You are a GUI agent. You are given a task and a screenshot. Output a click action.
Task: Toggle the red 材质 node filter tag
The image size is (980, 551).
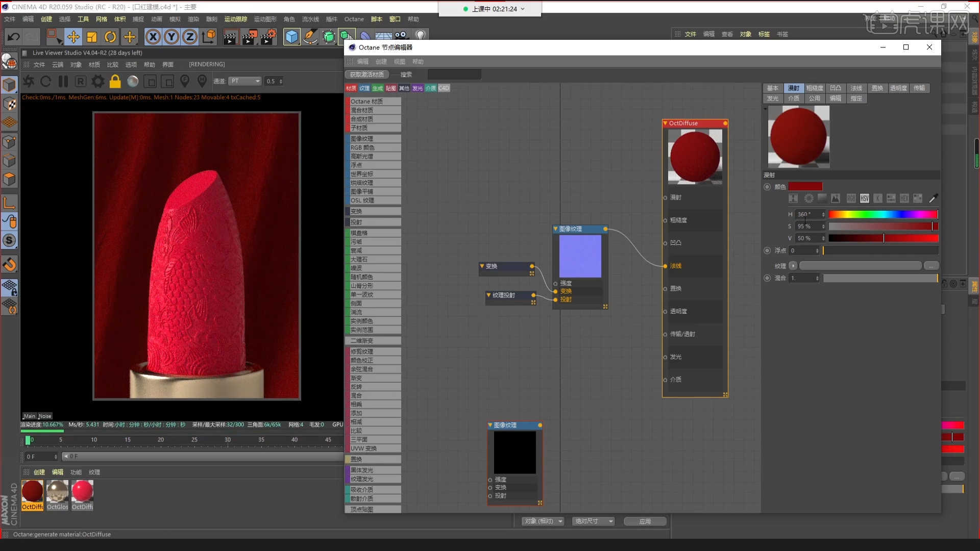click(x=351, y=88)
